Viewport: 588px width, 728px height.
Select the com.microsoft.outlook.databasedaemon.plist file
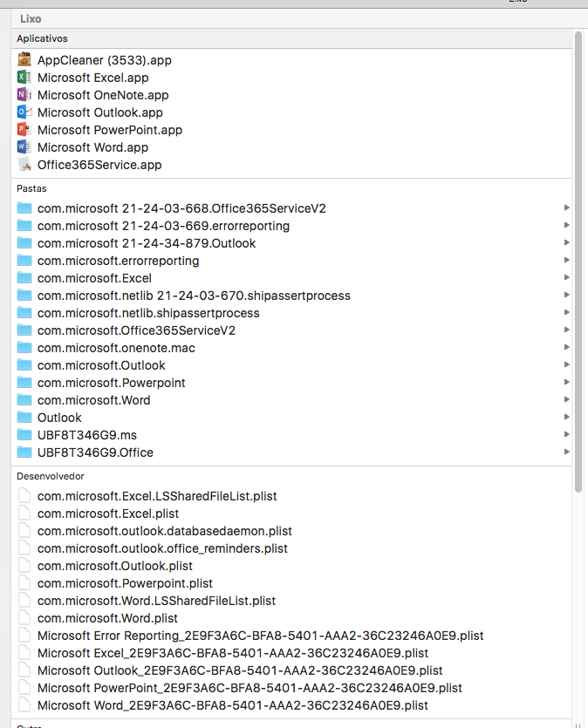point(164,531)
